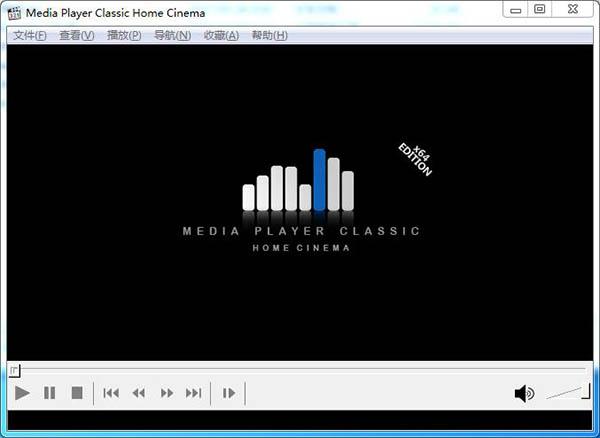This screenshot has height=438, width=600.
Task: Open the 文件(F) menu
Action: click(x=30, y=36)
